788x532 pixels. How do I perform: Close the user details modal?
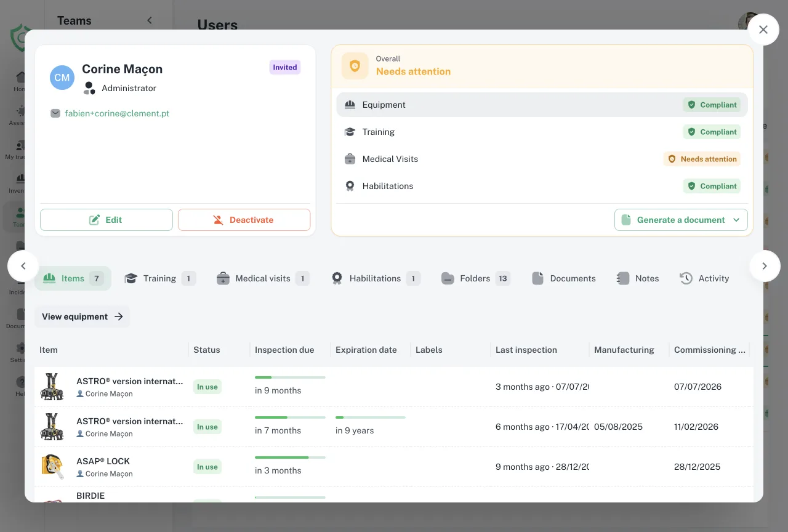click(x=763, y=30)
